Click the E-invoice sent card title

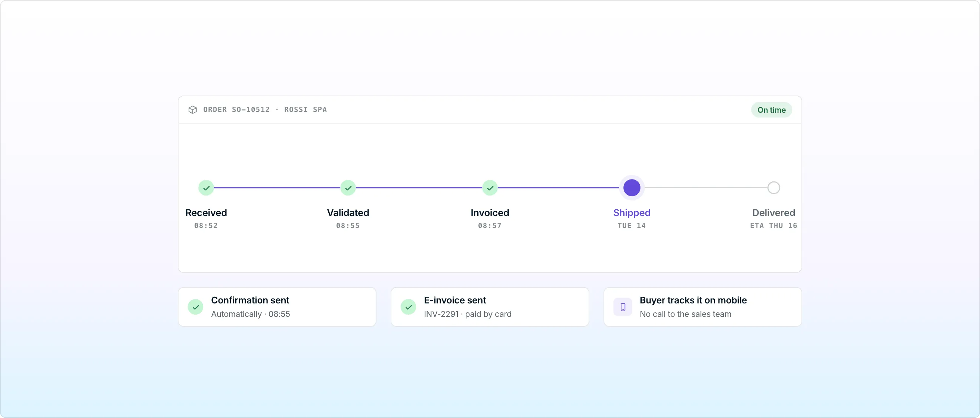(455, 300)
